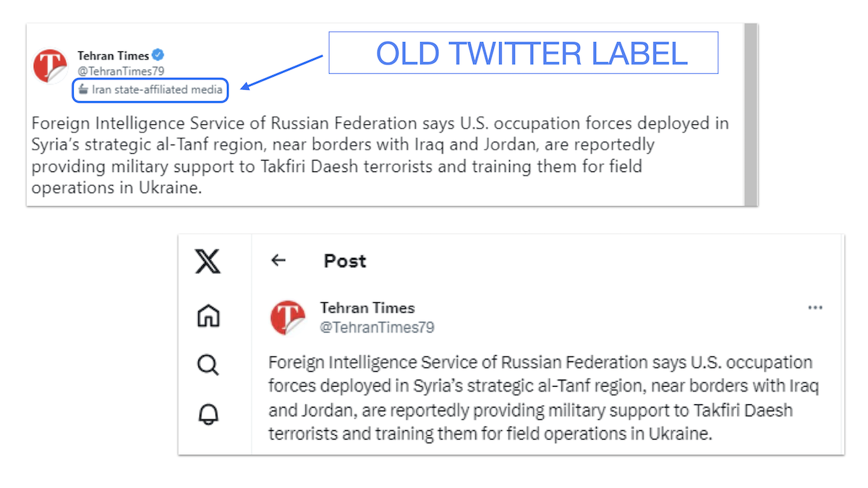The width and height of the screenshot is (868, 488).
Task: Click the blue verified badge beside Tehran Times
Action: tap(156, 55)
